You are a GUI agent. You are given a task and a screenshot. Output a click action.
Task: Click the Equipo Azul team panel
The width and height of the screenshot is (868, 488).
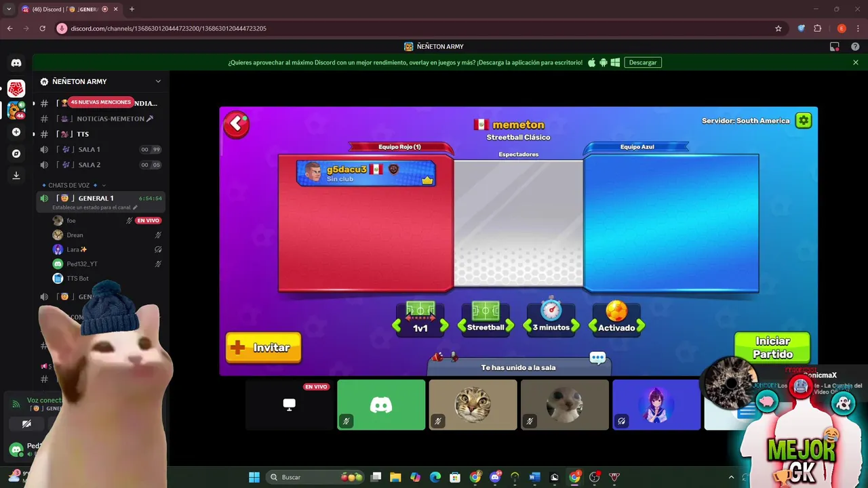click(x=671, y=222)
